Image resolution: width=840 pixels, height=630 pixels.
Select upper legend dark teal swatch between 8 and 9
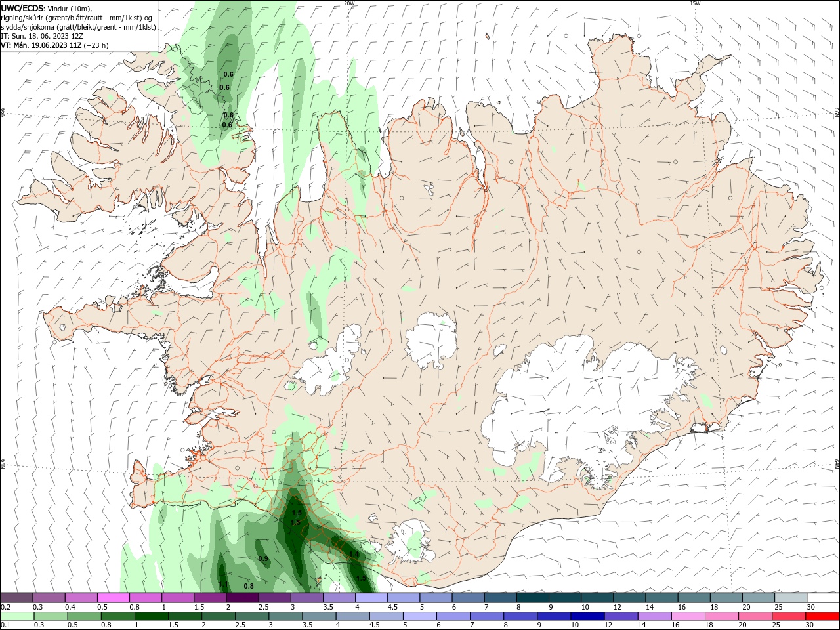pyautogui.click(x=532, y=598)
